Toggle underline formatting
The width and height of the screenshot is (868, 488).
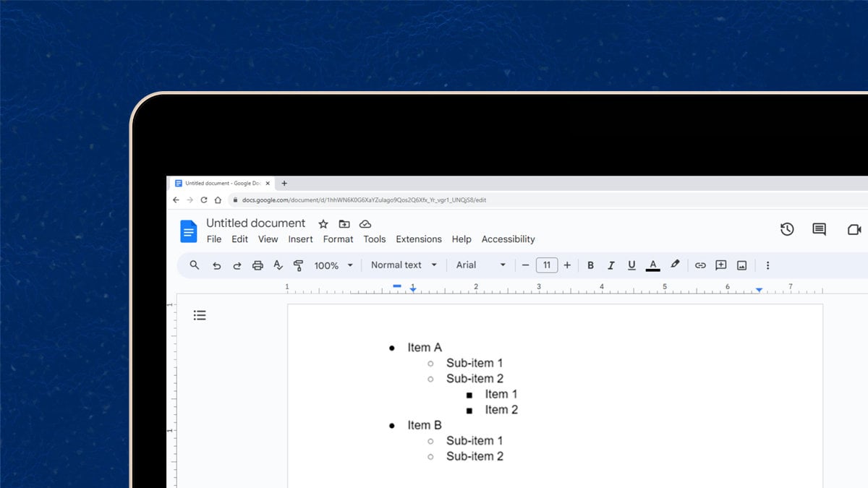coord(631,265)
